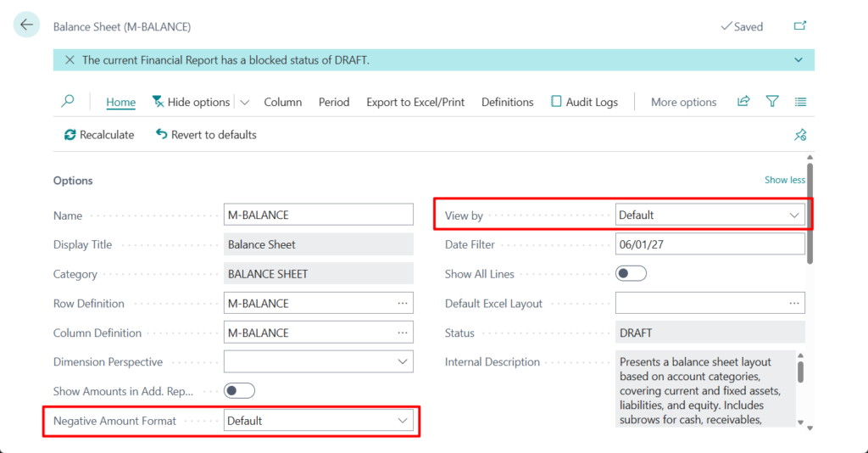Open Export to Excel/Print menu
The height and width of the screenshot is (453, 868).
(415, 102)
